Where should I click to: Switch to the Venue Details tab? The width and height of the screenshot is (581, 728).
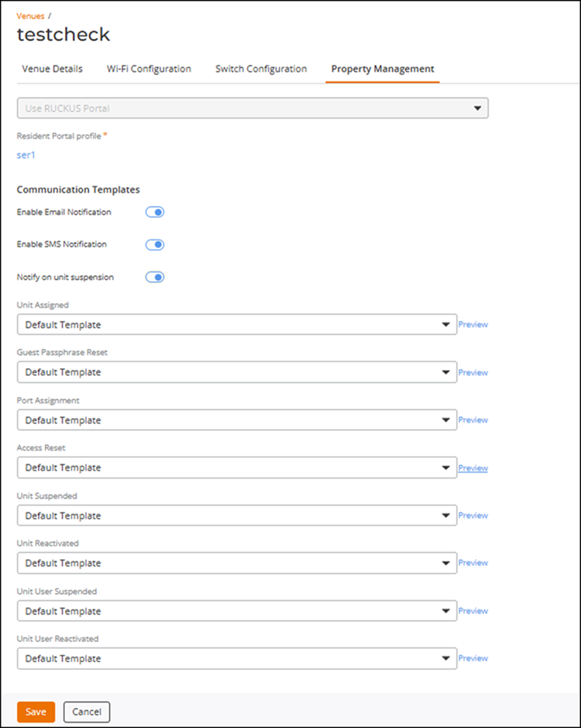click(53, 69)
